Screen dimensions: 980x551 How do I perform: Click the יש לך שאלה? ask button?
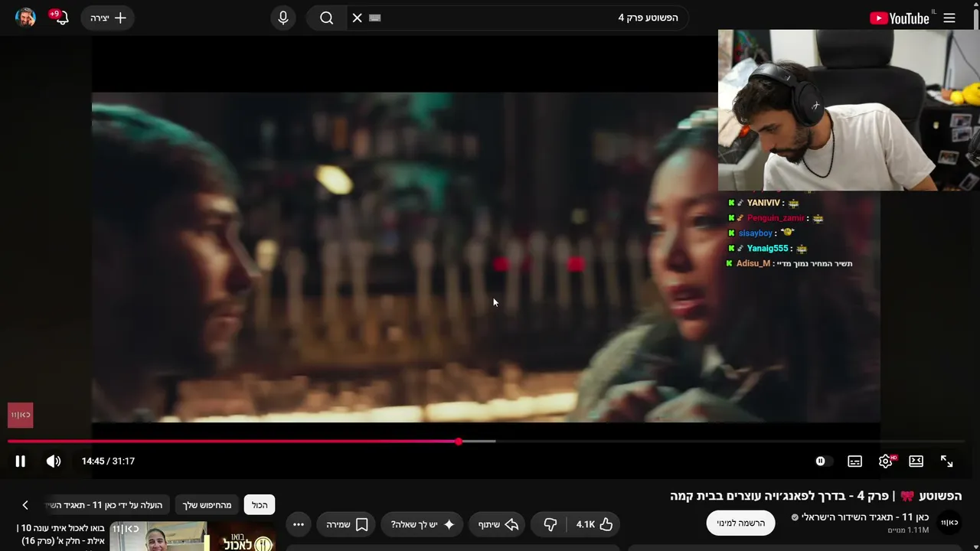click(422, 524)
